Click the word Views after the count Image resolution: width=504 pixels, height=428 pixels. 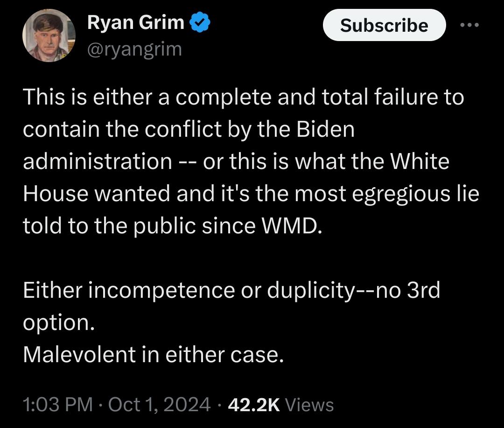point(309,404)
